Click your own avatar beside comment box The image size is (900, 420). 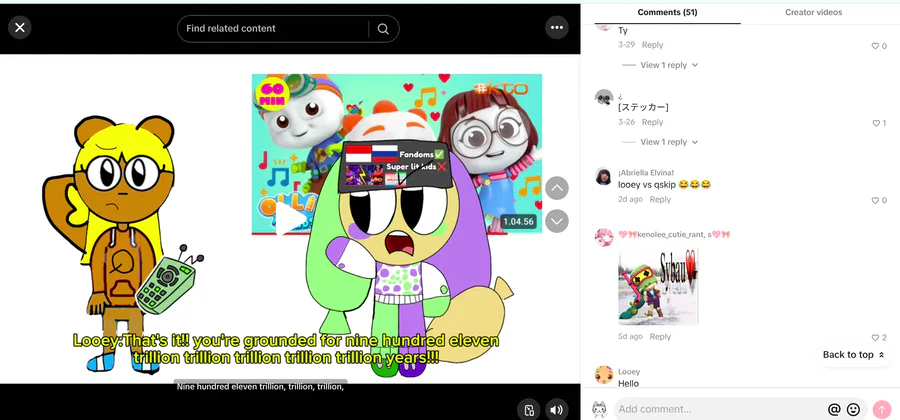pos(600,409)
